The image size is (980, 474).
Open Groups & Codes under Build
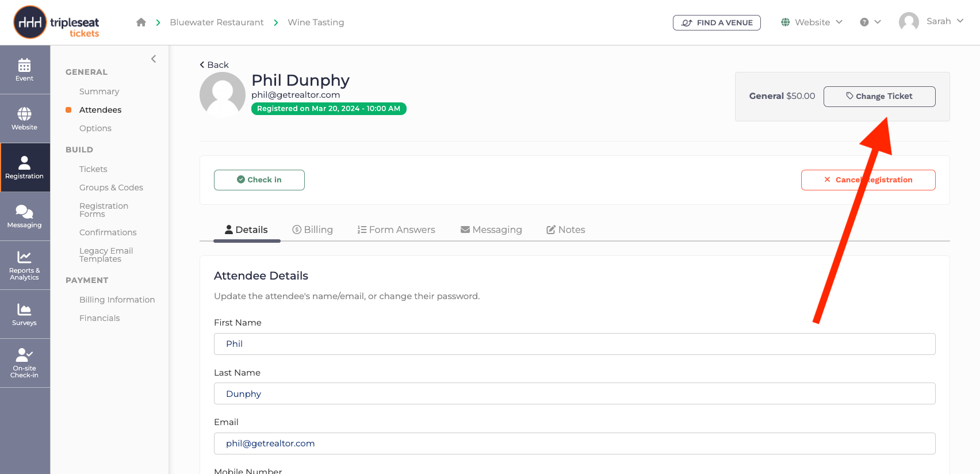pos(111,188)
